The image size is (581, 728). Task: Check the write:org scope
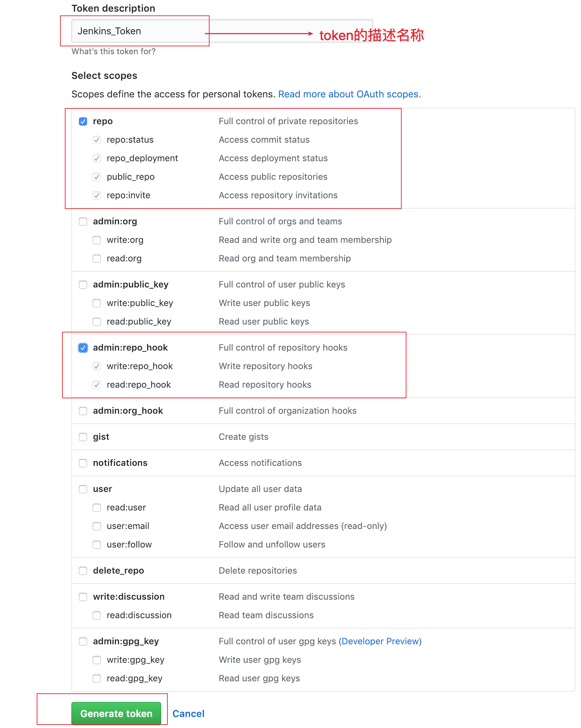tap(97, 240)
